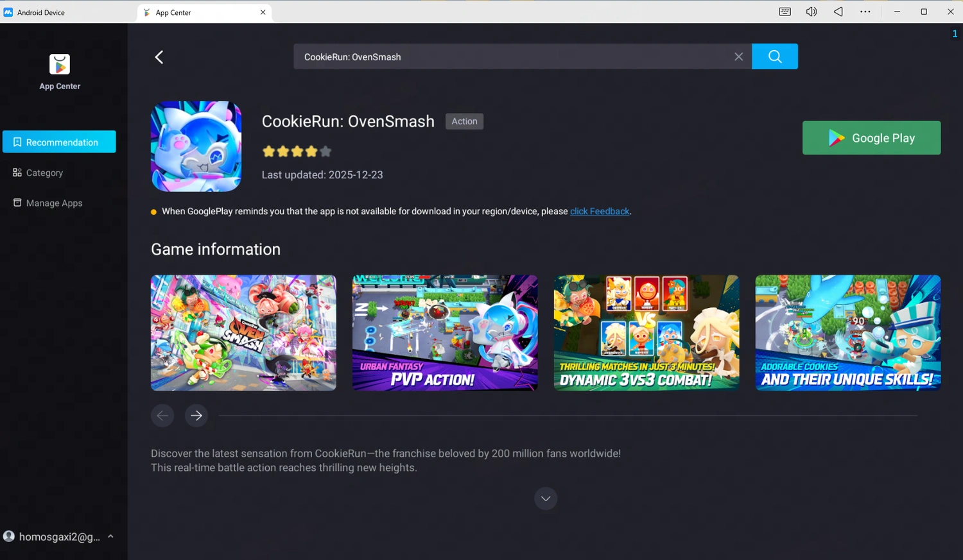This screenshot has height=560, width=963.
Task: Install CookieRun: OvenSmash via Google Play button
Action: point(871,137)
